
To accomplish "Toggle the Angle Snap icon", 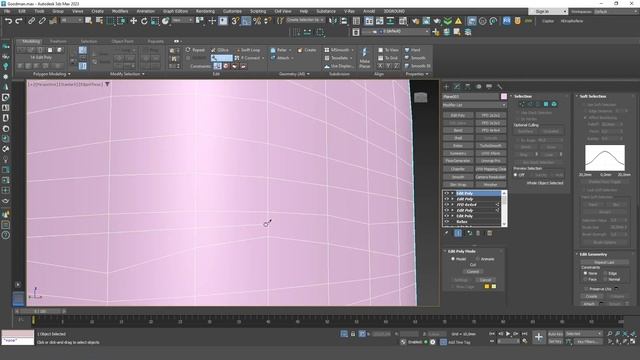I will (x=246, y=20).
